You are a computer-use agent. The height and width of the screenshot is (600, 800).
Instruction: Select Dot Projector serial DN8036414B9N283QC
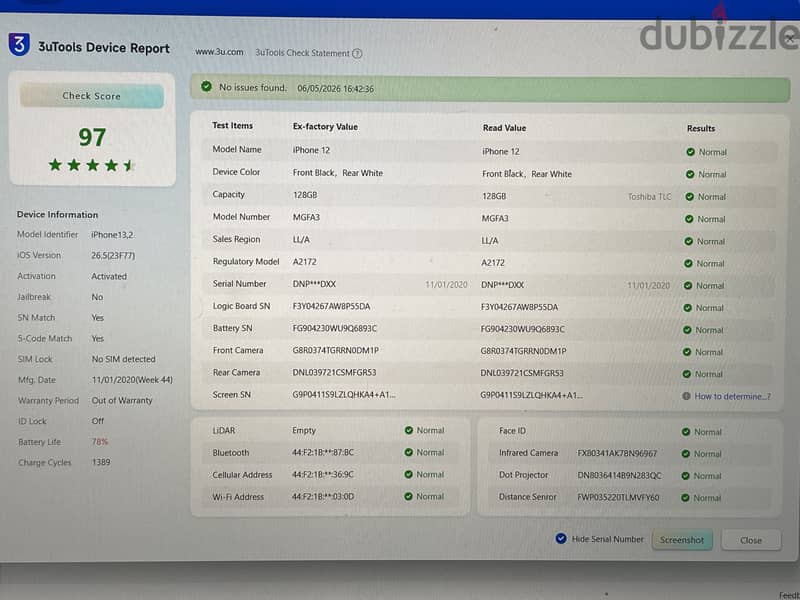(x=619, y=476)
